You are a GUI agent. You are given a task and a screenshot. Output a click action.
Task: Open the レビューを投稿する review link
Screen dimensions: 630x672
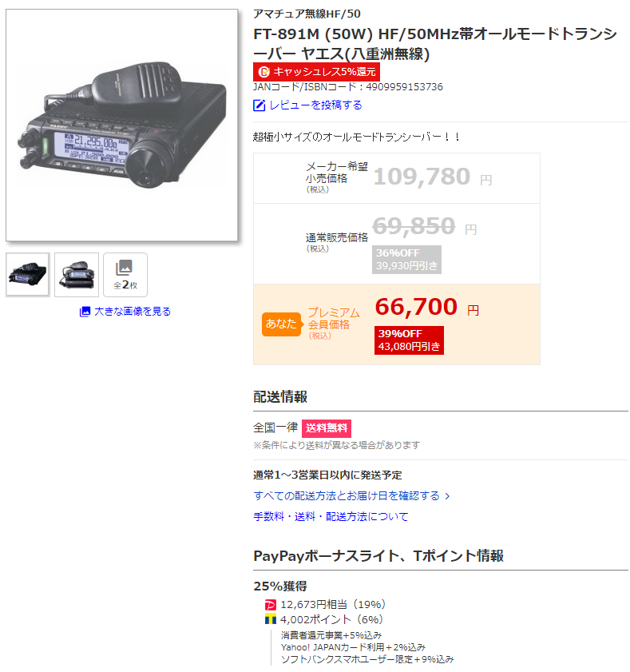315,105
